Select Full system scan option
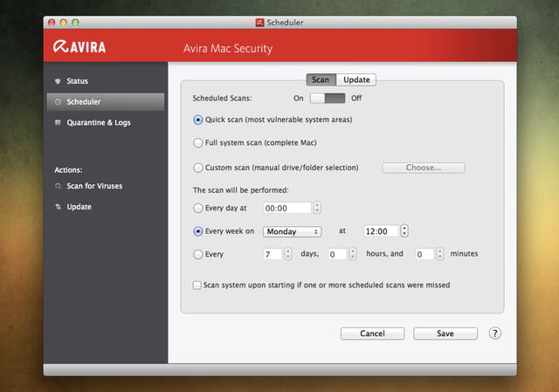559x392 pixels. point(198,143)
